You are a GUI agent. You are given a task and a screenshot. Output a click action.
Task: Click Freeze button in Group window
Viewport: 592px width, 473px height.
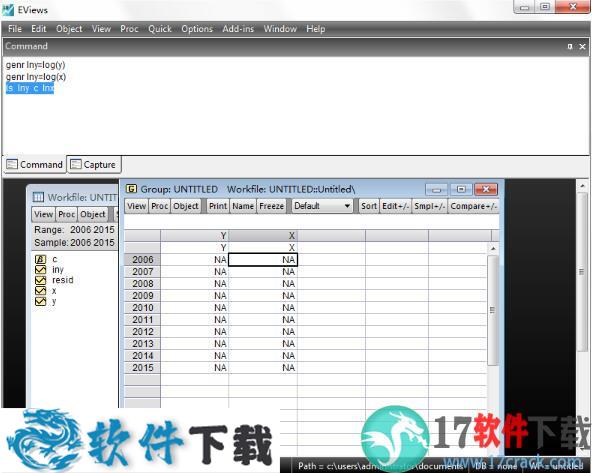click(271, 206)
